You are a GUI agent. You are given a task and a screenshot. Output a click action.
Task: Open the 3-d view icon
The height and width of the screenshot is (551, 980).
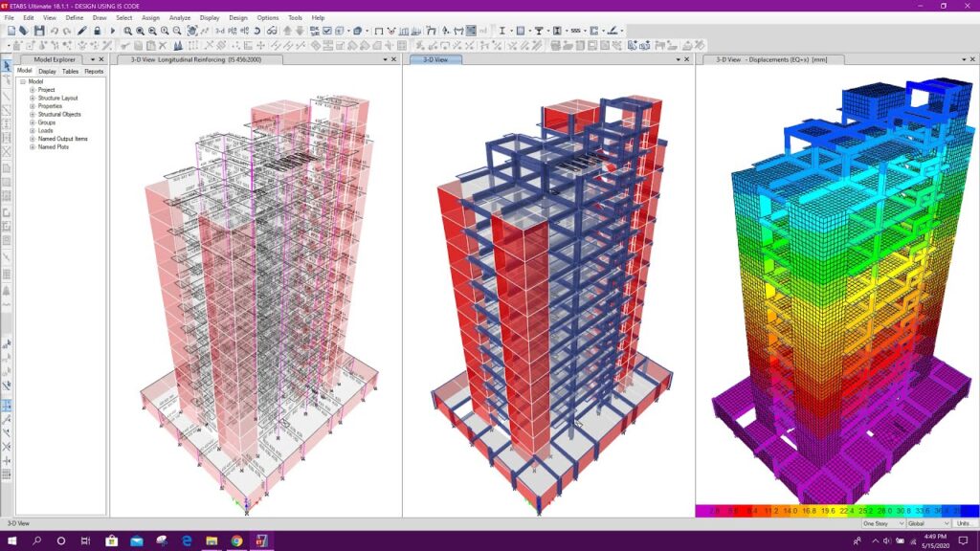219,30
